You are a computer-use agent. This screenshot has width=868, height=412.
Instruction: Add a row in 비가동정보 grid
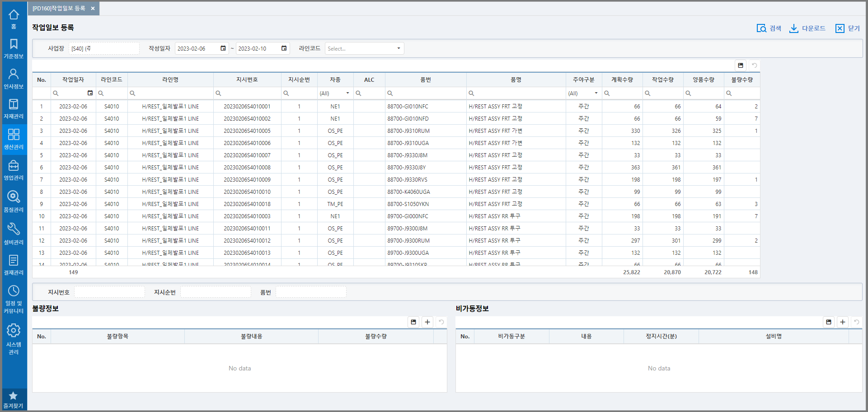coord(842,322)
